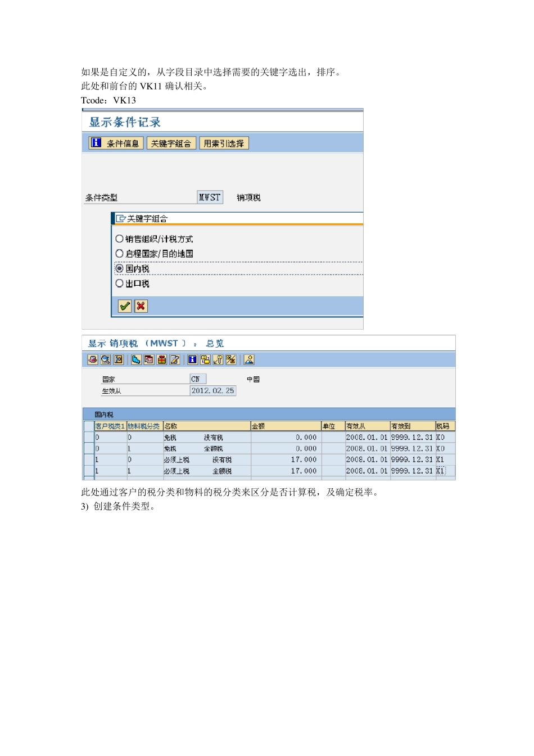Image resolution: width=534 pixels, height=756 pixels.
Task: Click the third icon with arrow in overview toolbar
Action: (119, 359)
